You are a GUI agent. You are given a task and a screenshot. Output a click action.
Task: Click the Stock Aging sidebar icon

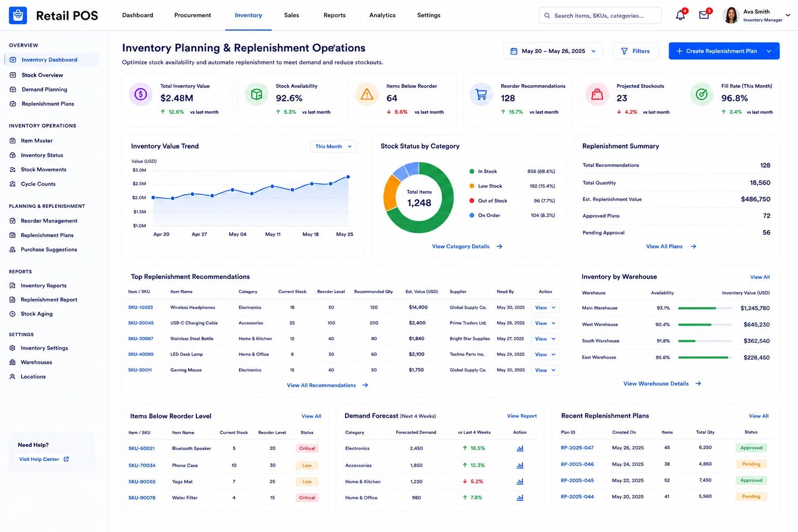point(13,314)
